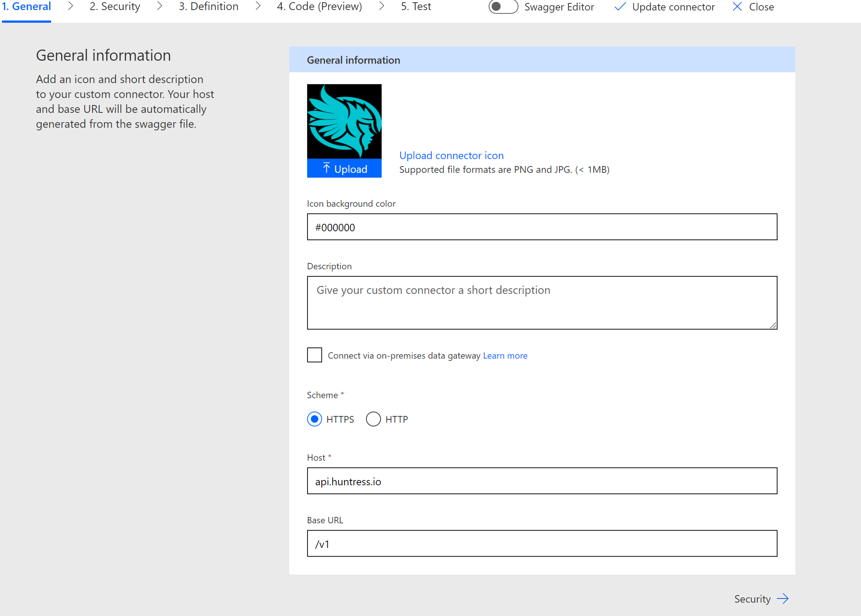This screenshot has height=616, width=861.
Task: Open the Upload connector icon link
Action: click(451, 155)
